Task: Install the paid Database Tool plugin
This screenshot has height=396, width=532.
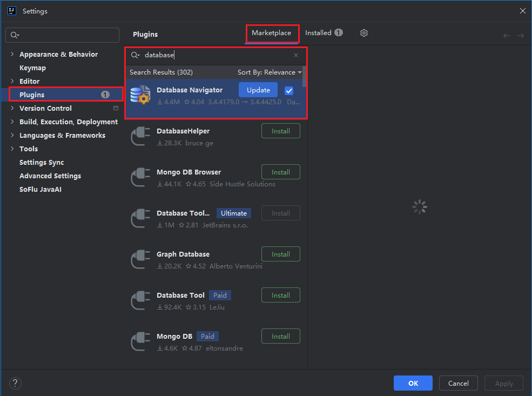Action: 281,295
